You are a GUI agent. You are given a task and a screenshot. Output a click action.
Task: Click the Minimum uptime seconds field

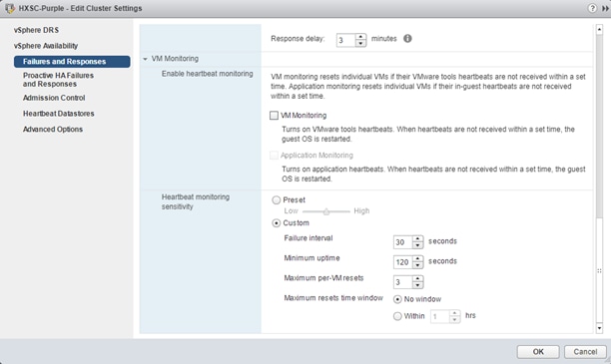[403, 262]
